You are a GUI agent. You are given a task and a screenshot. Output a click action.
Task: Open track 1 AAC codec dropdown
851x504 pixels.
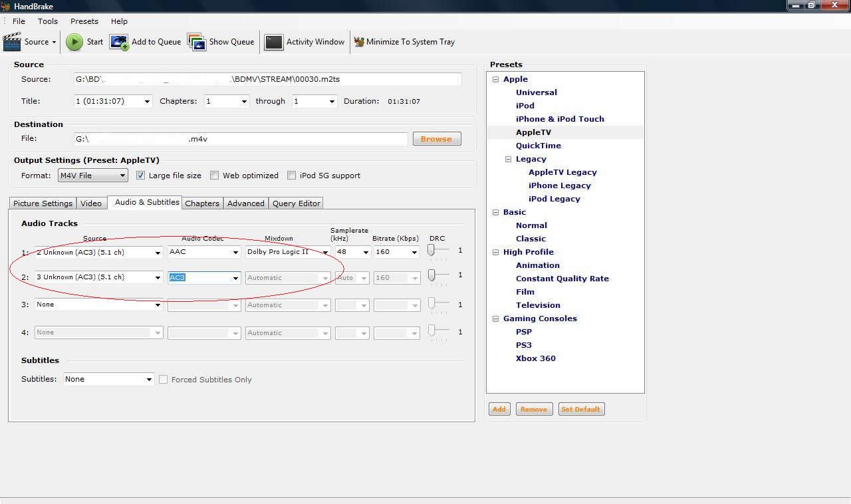point(203,252)
